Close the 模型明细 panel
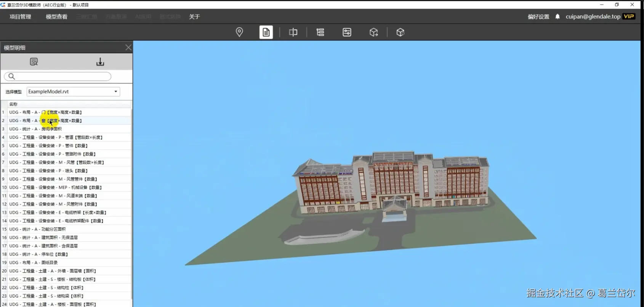644x307 pixels. 128,47
